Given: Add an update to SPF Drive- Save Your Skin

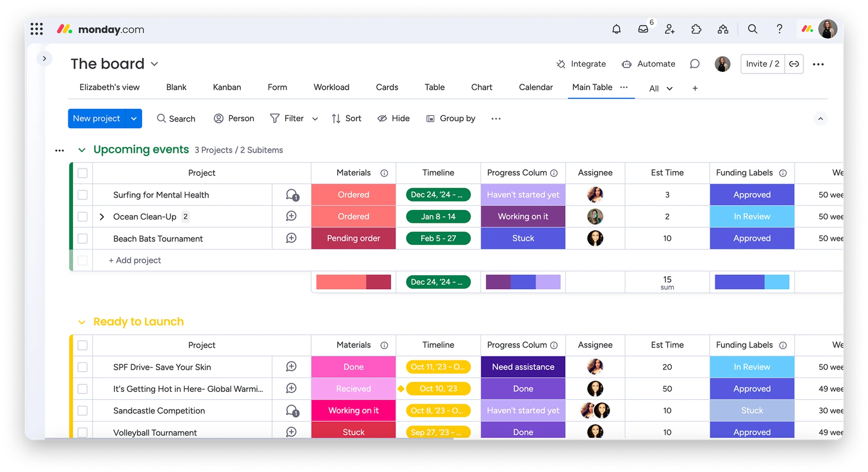Looking at the screenshot, I should tap(291, 367).
